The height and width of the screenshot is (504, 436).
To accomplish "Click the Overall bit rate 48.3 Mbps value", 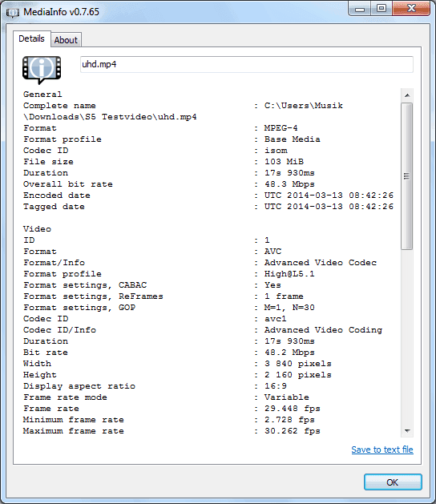I will coord(289,184).
